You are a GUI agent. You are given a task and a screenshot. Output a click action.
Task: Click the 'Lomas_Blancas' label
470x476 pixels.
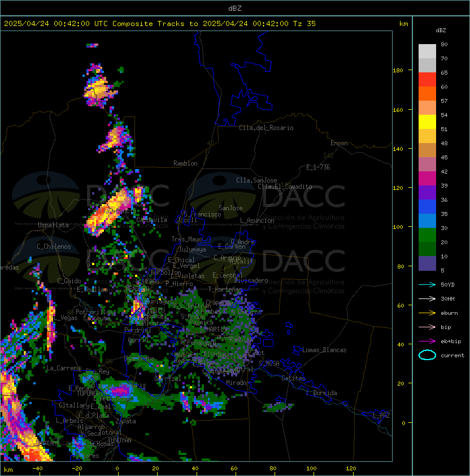pyautogui.click(x=324, y=350)
